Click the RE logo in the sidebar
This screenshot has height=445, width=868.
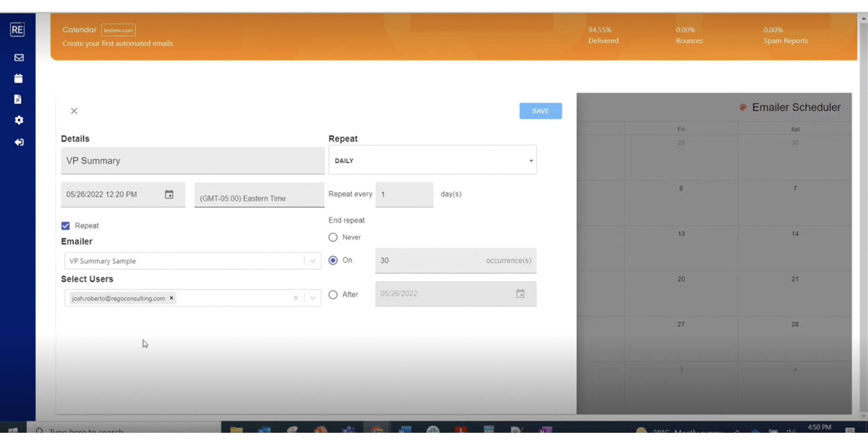(x=18, y=30)
